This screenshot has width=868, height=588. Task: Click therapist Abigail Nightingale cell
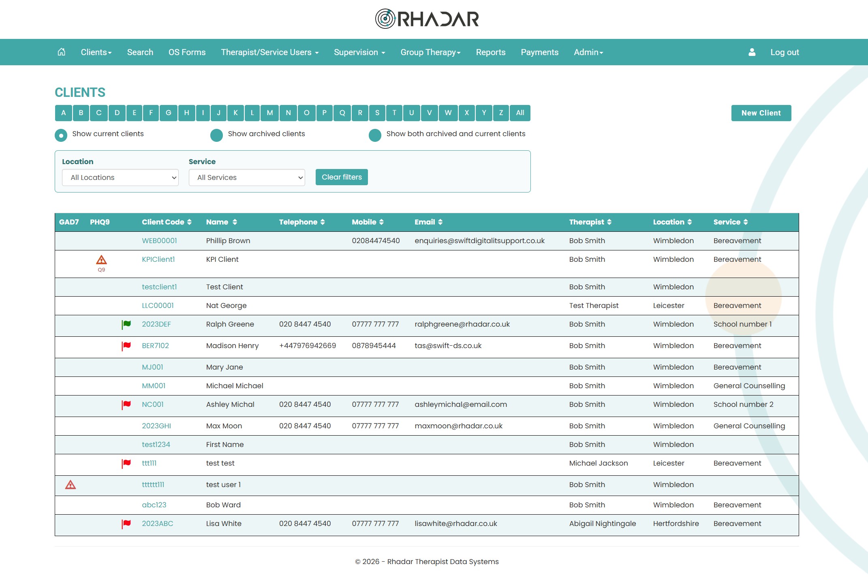point(603,524)
